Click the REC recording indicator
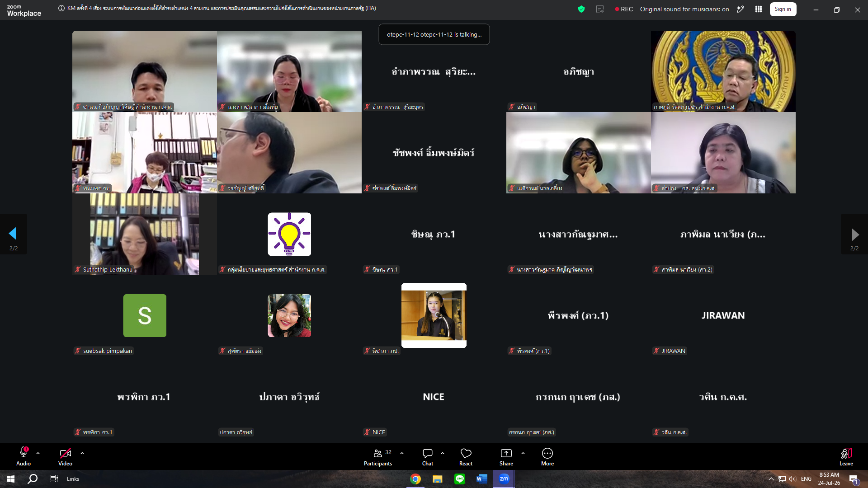 pos(624,9)
